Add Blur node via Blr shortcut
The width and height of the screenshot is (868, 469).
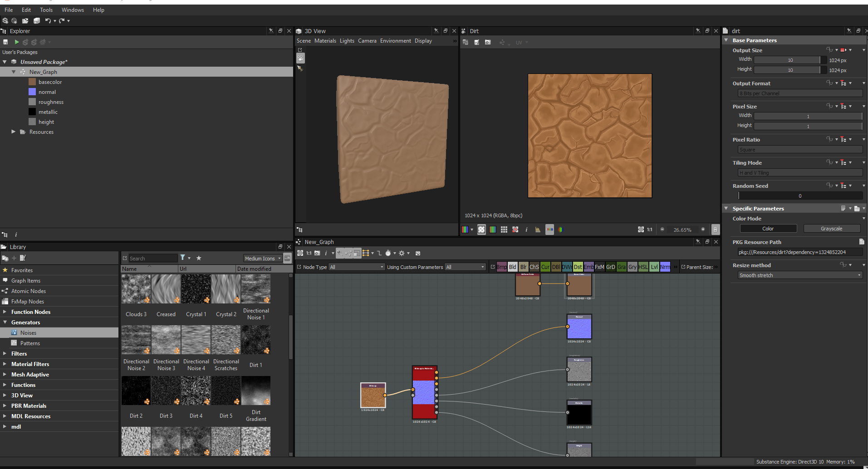pyautogui.click(x=523, y=267)
